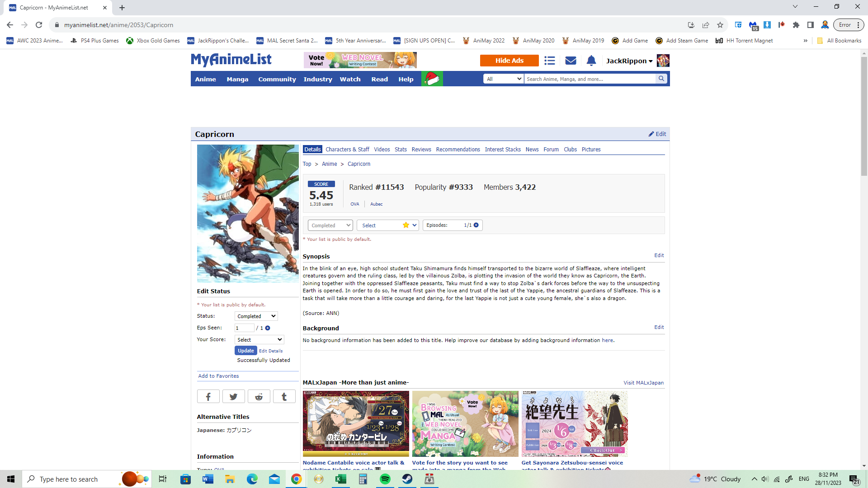868x488 pixels.
Task: Open the notifications bell icon
Action: (x=591, y=61)
